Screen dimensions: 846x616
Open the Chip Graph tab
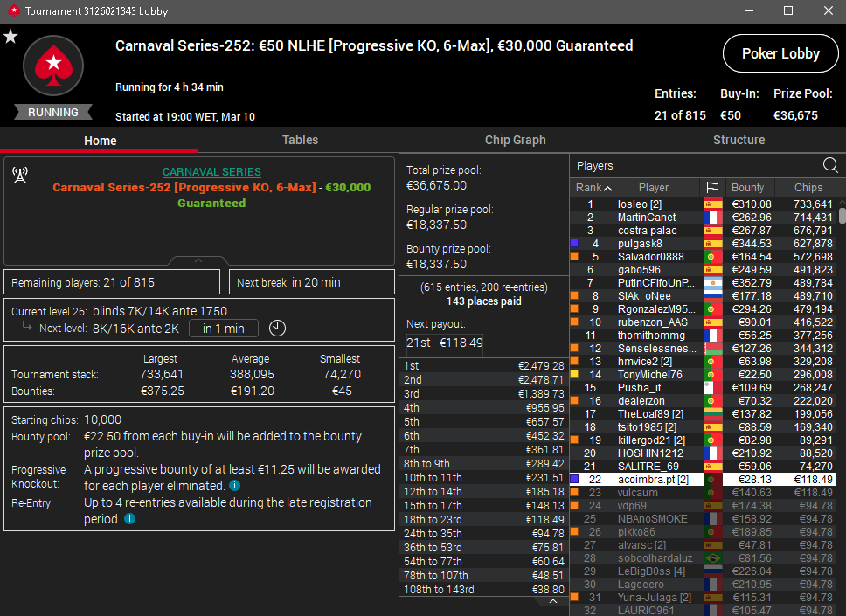pos(516,141)
